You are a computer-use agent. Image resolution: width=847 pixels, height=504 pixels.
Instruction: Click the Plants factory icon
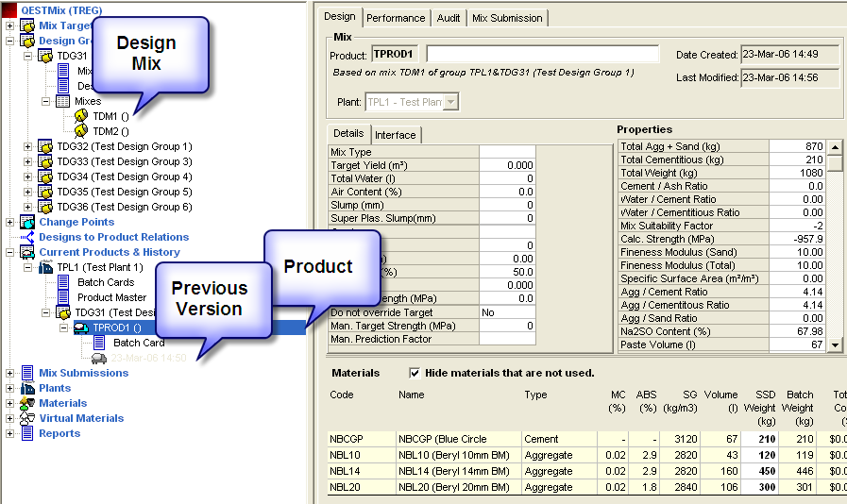pos(26,388)
